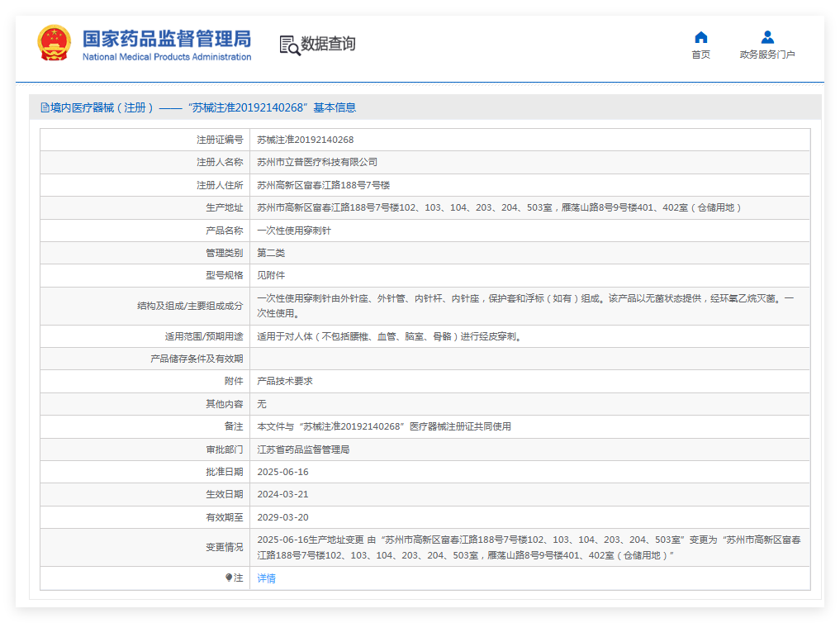This screenshot has width=840, height=623.
Task: Select 苏州市立普医疗科技有限公司 text
Action: tap(317, 162)
